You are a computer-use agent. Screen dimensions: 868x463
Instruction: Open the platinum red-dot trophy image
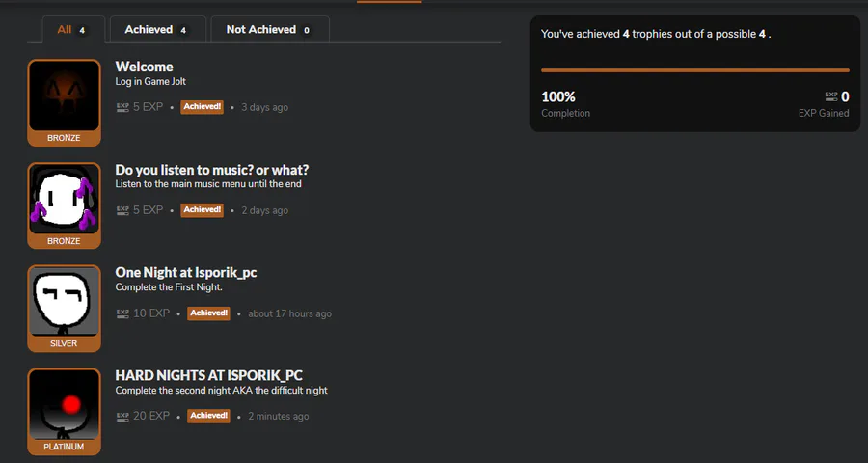click(65, 405)
